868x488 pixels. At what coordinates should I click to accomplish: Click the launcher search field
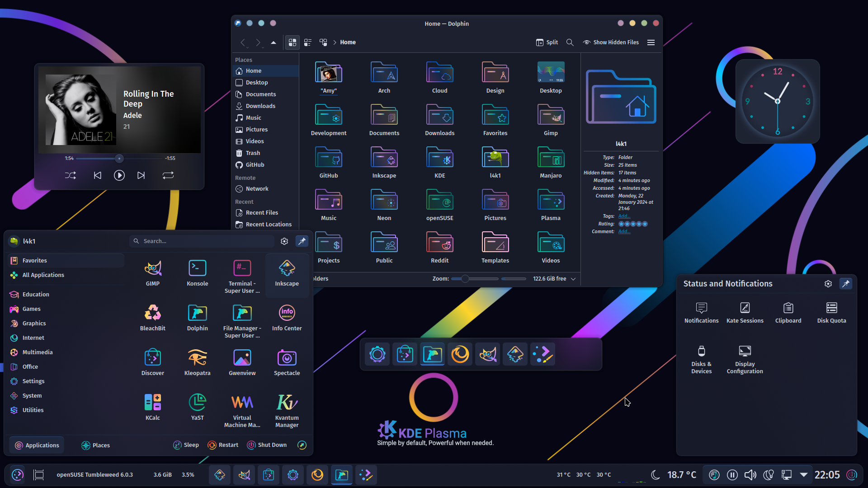(x=202, y=241)
